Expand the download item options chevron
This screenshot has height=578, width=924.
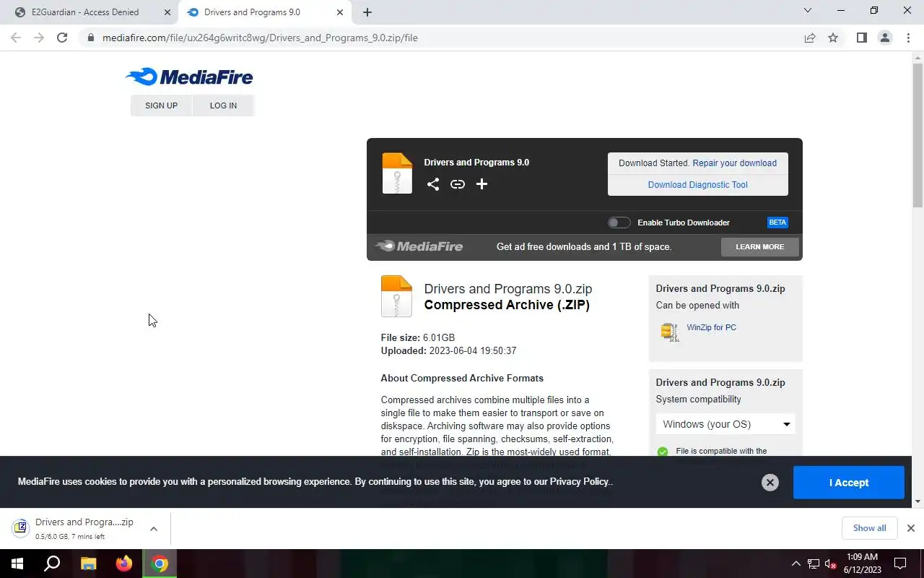pyautogui.click(x=154, y=529)
